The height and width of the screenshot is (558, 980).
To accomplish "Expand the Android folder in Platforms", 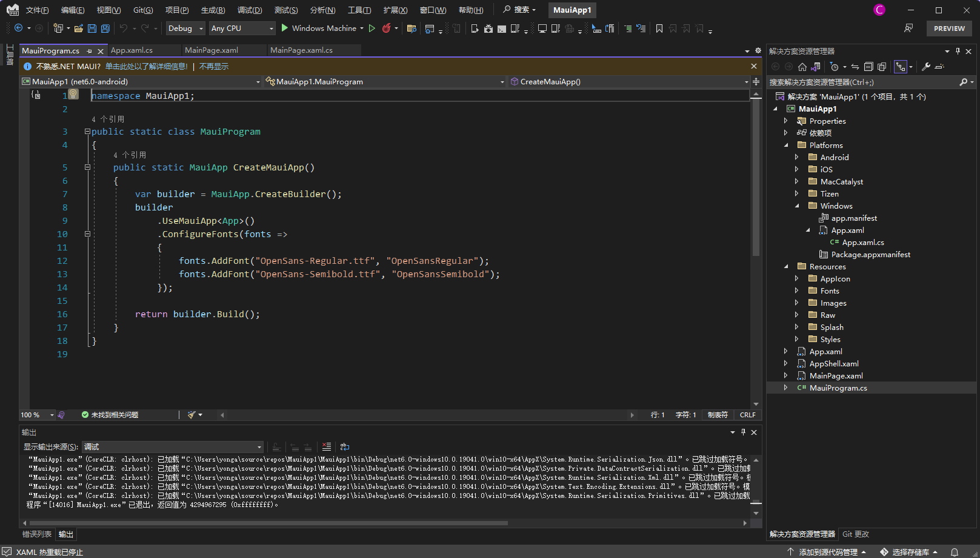I will point(797,157).
